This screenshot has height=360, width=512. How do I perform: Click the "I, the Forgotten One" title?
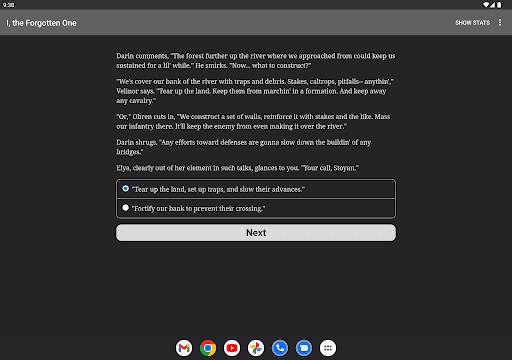(x=41, y=23)
